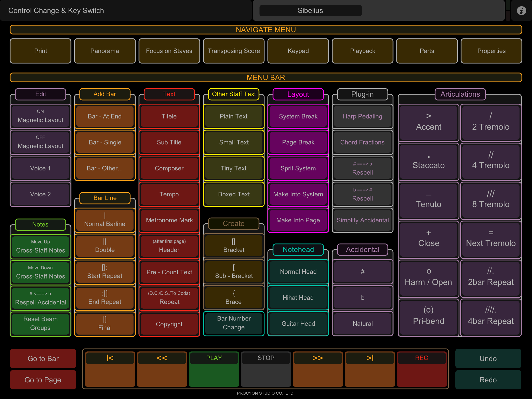
Task: Tap the Pri-bend articulation pad
Action: (428, 317)
